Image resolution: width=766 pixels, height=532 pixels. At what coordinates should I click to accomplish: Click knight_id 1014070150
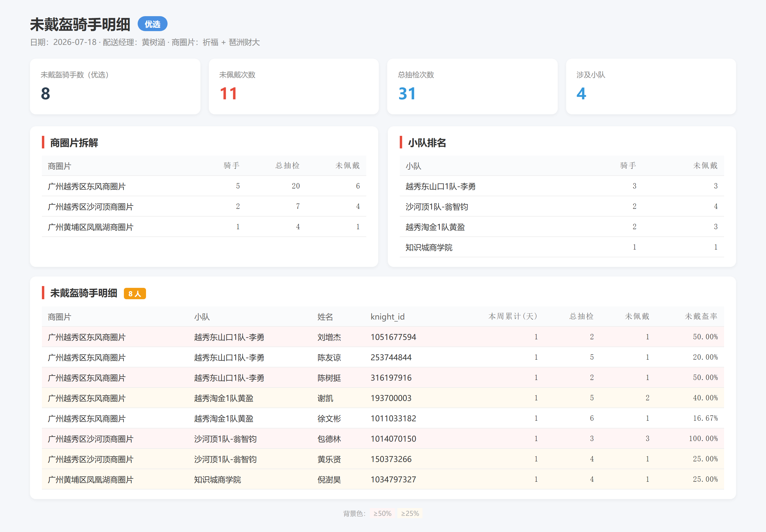393,439
